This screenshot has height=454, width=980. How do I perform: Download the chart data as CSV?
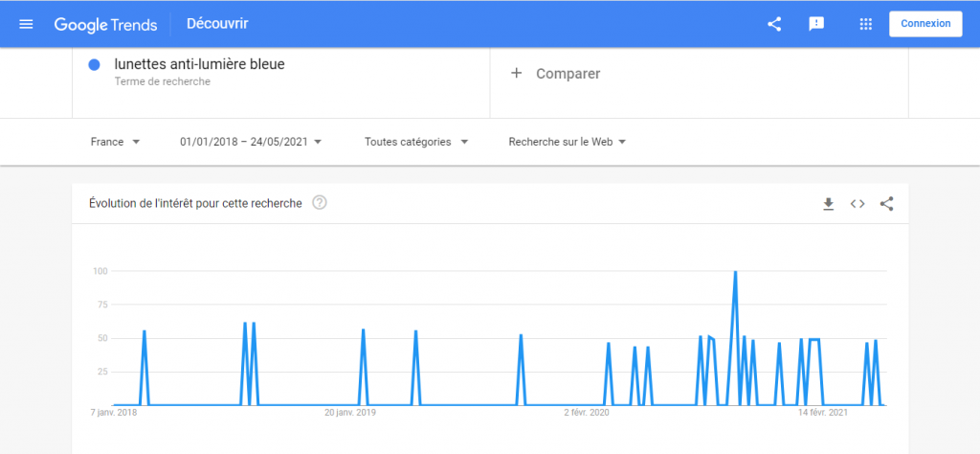pos(829,203)
